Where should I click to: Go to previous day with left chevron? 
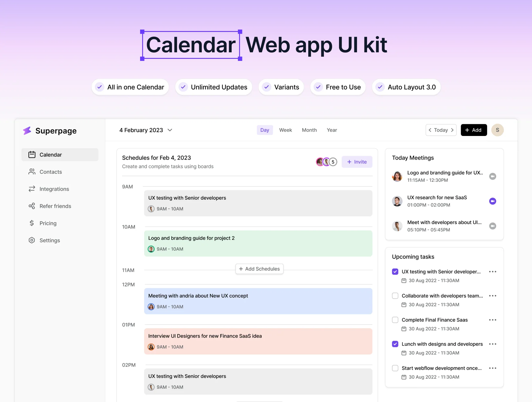[x=430, y=130]
